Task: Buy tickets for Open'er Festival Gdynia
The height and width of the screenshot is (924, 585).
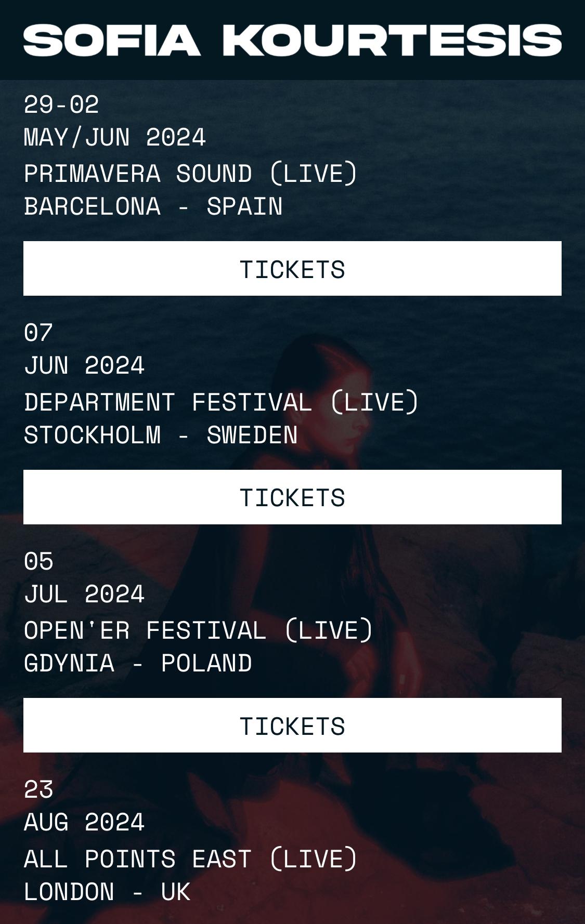Action: tap(292, 725)
